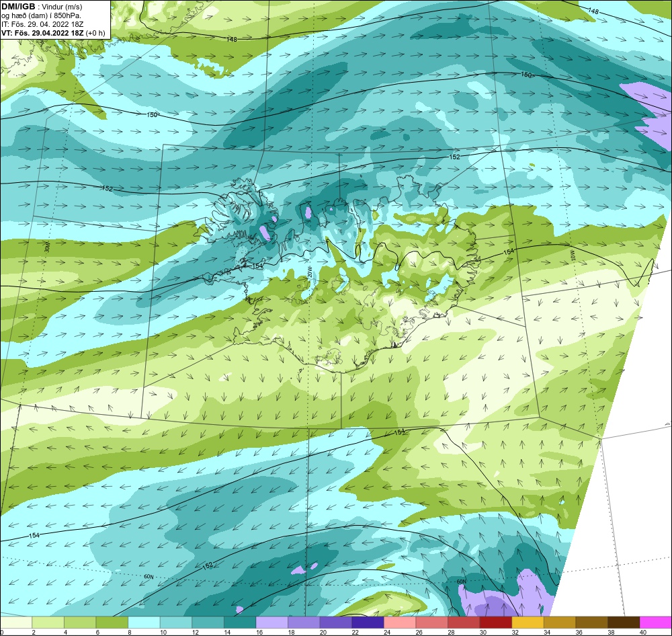The width and height of the screenshot is (672, 636).
Task: Click the 10–12 m/s legend swatch
Action: [175, 623]
